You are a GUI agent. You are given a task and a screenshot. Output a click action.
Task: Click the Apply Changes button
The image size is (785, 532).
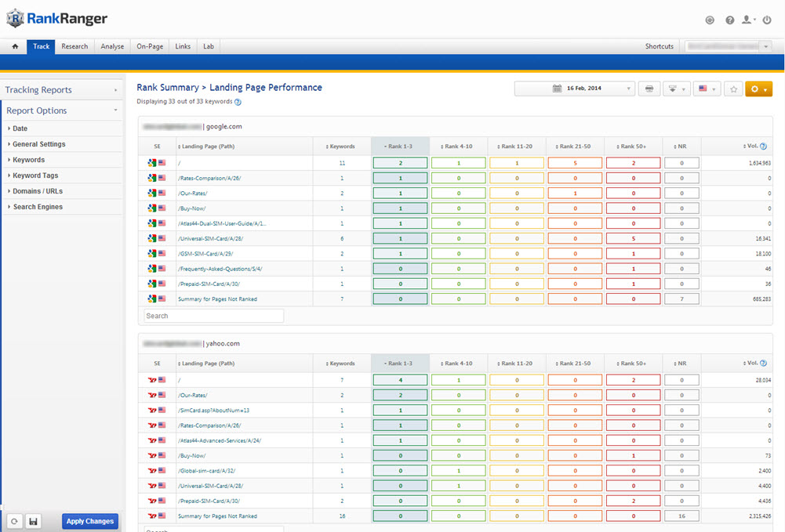tap(90, 521)
